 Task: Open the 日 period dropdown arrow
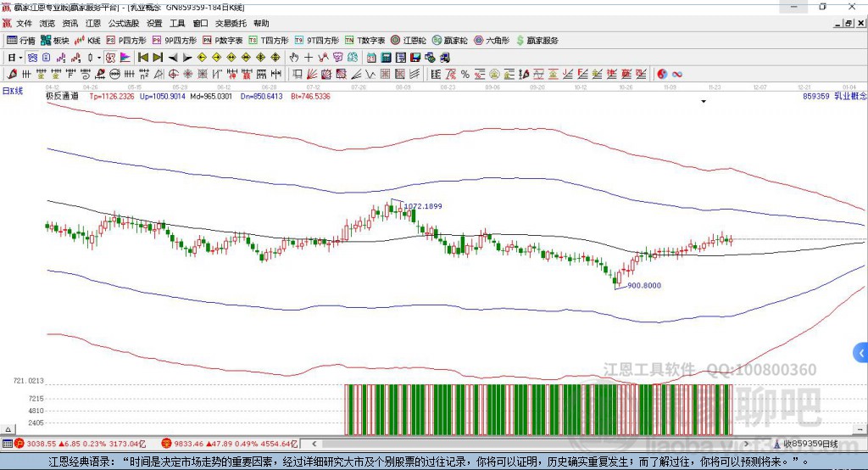pos(20,58)
